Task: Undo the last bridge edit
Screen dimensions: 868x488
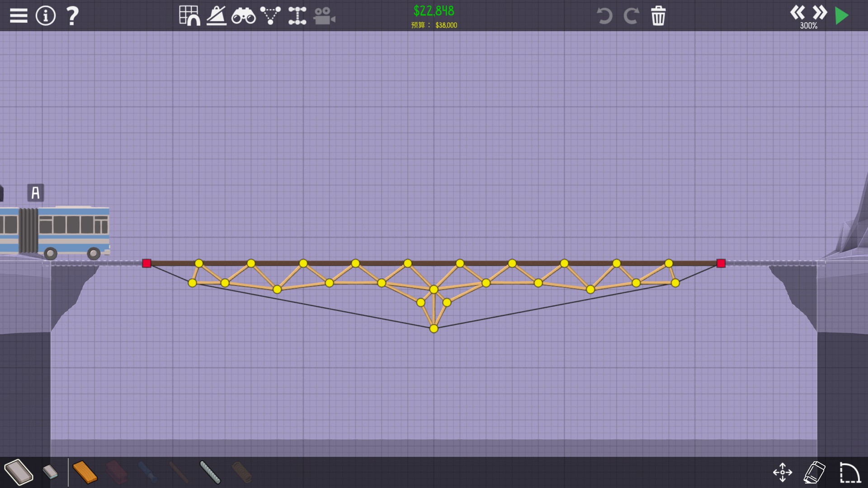Action: (x=604, y=16)
